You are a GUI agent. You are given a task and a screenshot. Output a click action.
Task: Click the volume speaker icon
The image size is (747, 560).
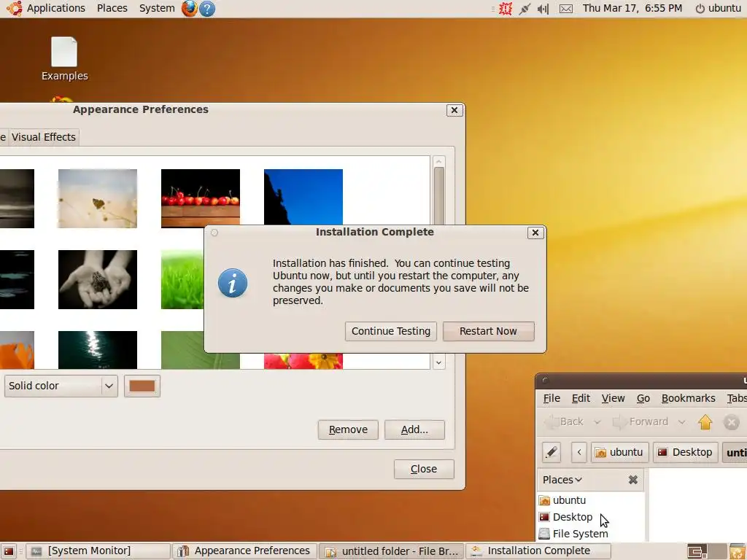tap(543, 9)
